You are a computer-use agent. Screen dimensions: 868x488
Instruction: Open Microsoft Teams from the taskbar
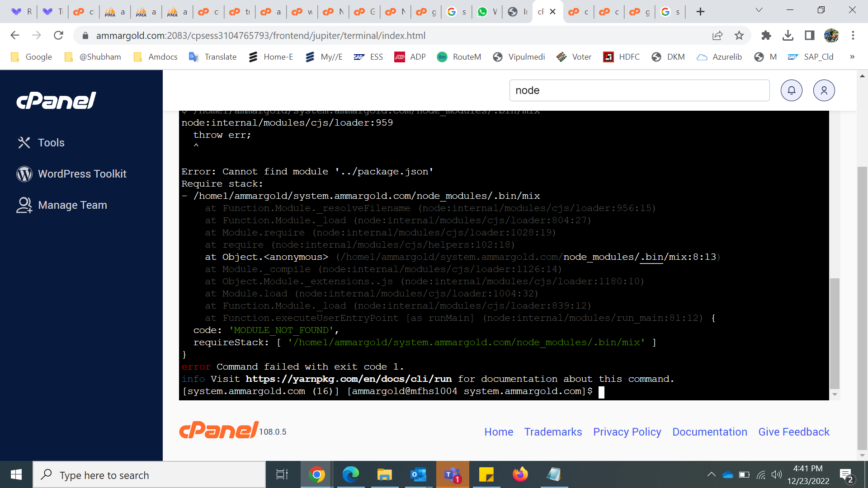tap(452, 475)
